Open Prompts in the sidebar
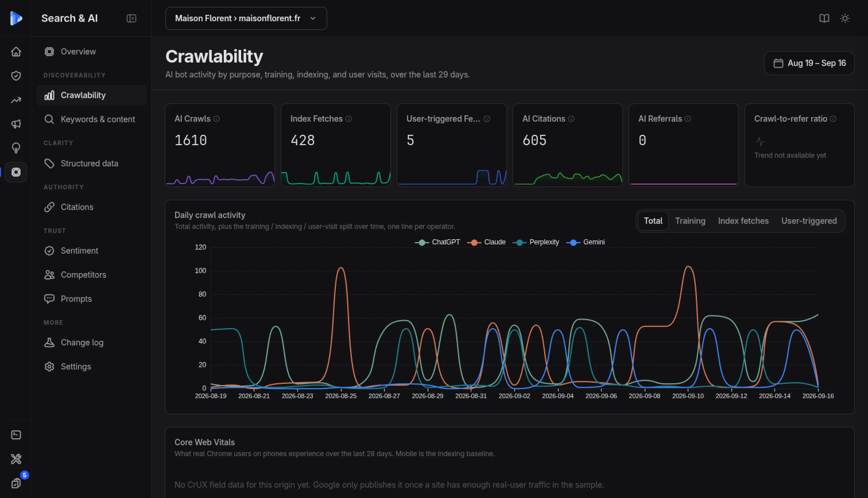Viewport: 868px width, 498px height. pos(91,299)
